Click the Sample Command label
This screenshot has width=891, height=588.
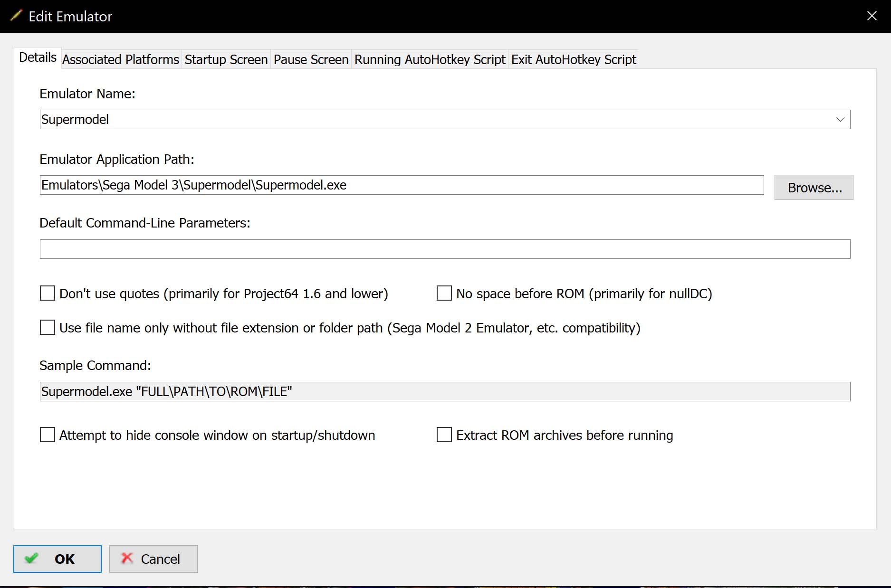95,365
